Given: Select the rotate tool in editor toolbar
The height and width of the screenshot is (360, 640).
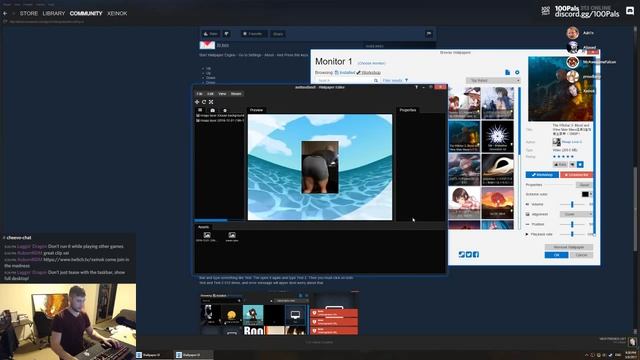Looking at the screenshot, I should [x=204, y=102].
